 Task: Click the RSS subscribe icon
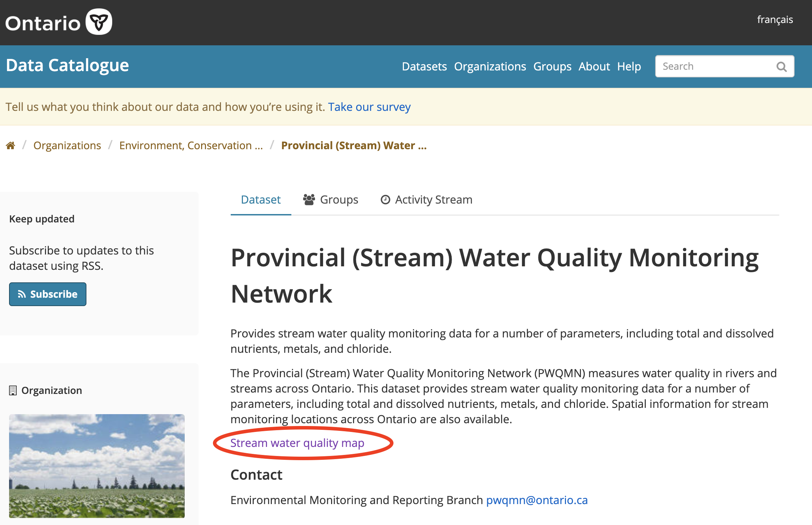(22, 294)
